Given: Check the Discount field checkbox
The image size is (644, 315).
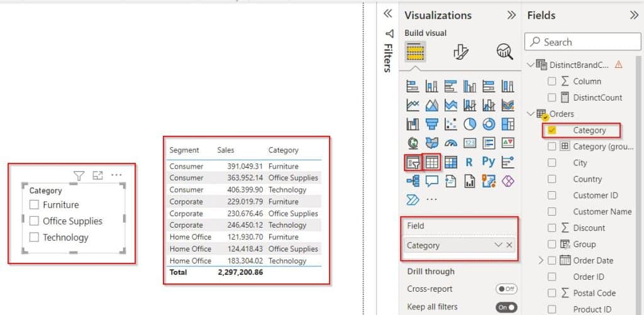Looking at the screenshot, I should point(552,228).
